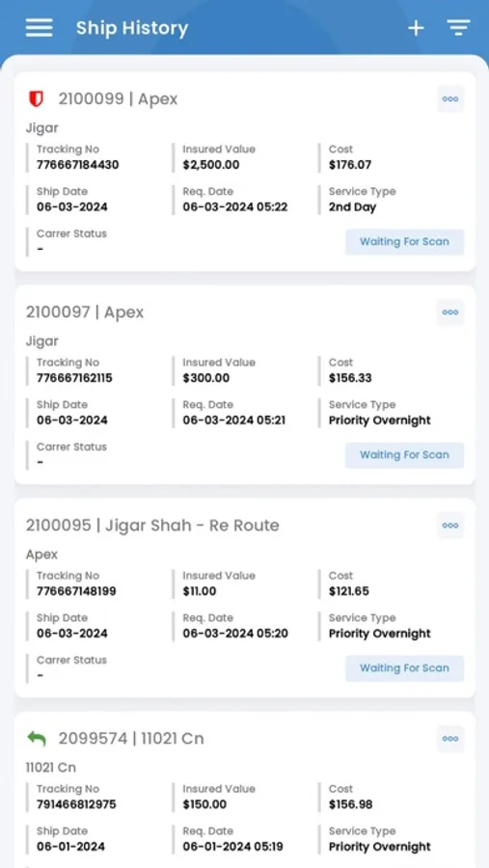Select tracking number 776667184430
Image resolution: width=489 pixels, height=868 pixels.
click(77, 165)
